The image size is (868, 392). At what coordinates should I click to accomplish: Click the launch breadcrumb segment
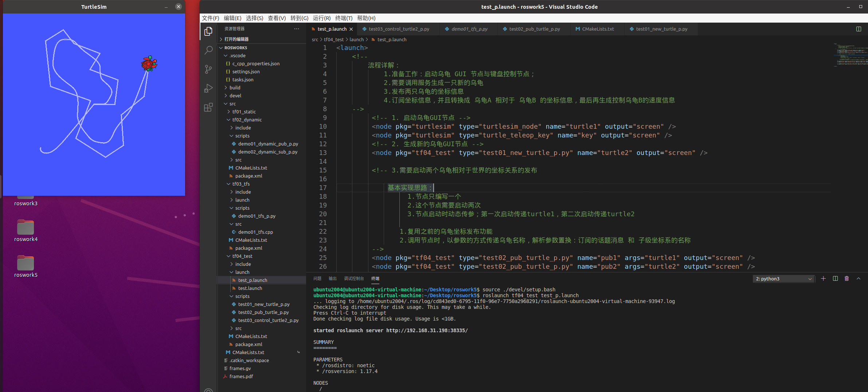(x=356, y=39)
